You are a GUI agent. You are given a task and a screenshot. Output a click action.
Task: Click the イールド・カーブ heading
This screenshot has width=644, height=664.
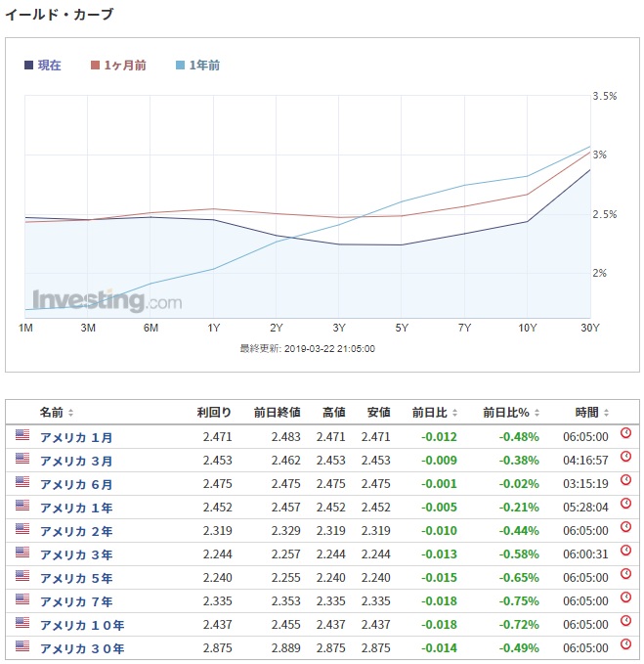pos(60,15)
